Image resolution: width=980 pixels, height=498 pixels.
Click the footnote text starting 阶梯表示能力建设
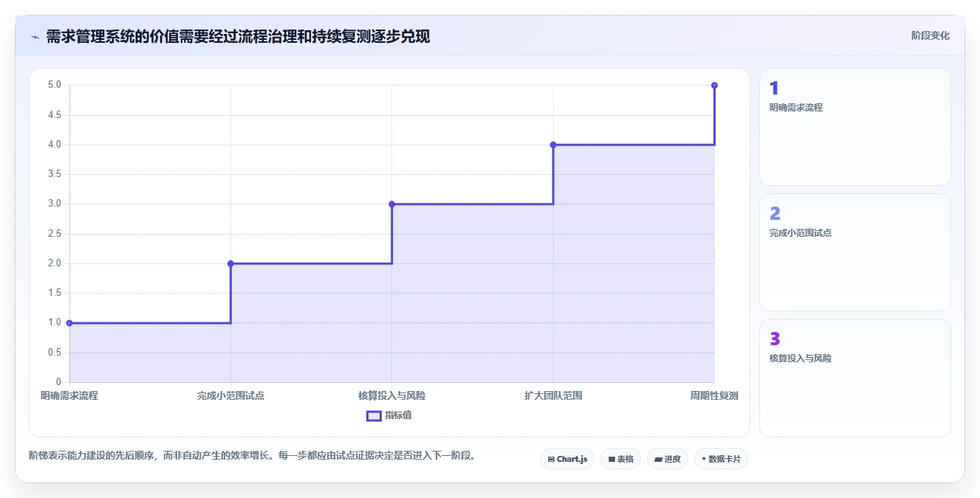coord(252,455)
